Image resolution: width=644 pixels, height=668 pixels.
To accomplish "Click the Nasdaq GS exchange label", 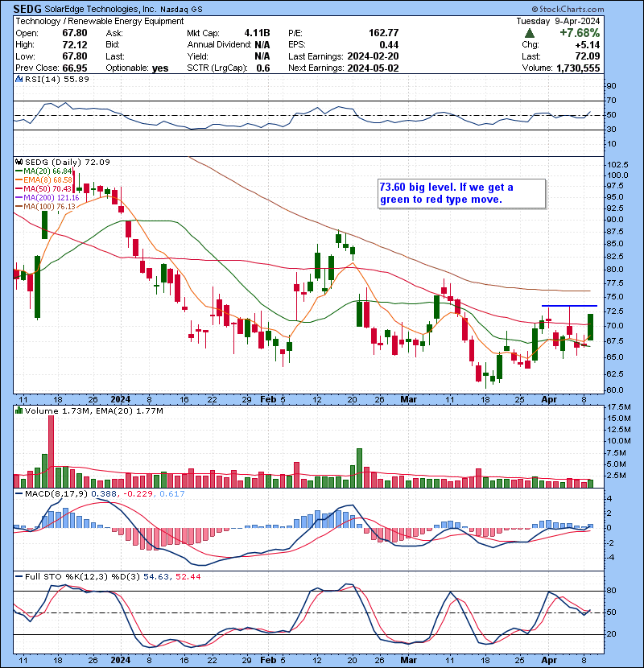I will 181,9.
